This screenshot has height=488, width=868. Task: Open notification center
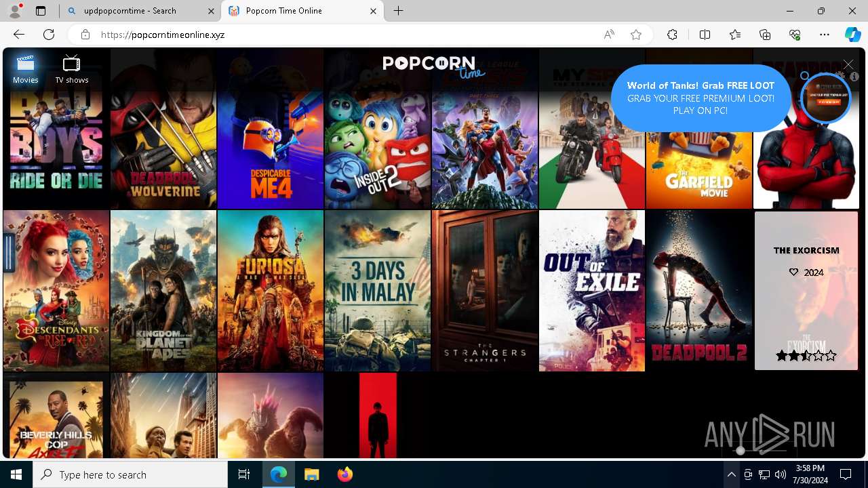pyautogui.click(x=846, y=474)
